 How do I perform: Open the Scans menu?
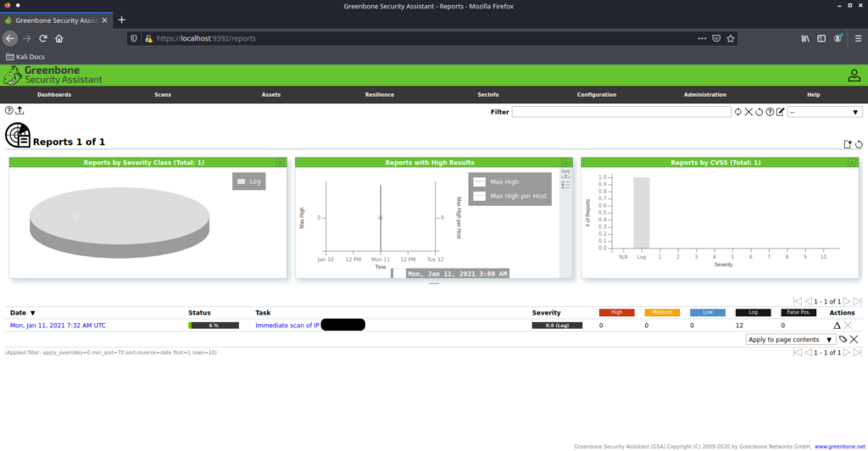(x=163, y=95)
